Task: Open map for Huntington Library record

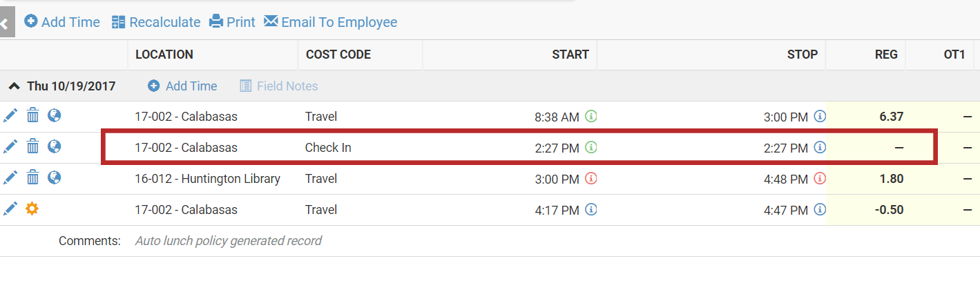Action: [55, 177]
